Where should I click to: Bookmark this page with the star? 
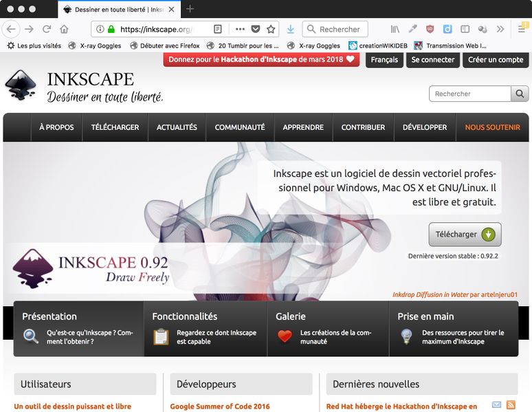[271, 29]
